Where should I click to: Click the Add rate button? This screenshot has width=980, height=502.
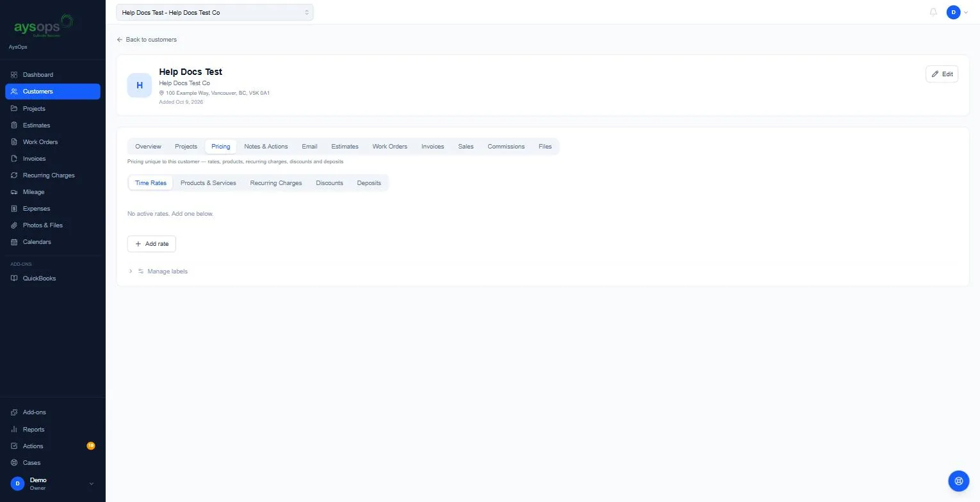tap(152, 244)
